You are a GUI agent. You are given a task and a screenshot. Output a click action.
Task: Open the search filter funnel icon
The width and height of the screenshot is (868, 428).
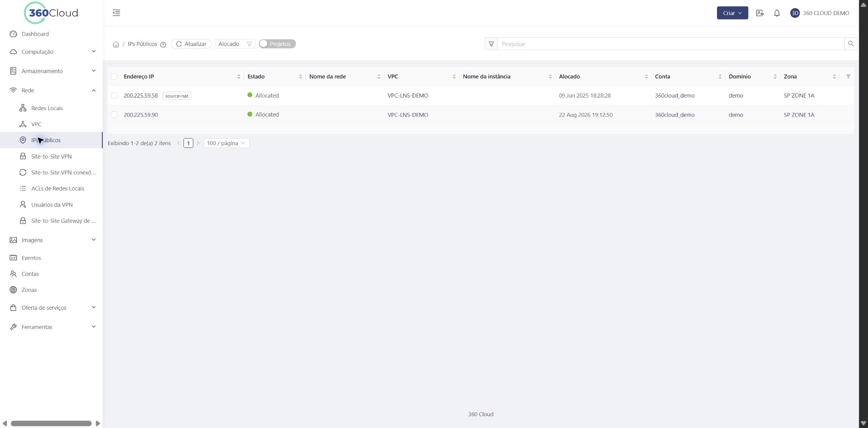coord(491,44)
